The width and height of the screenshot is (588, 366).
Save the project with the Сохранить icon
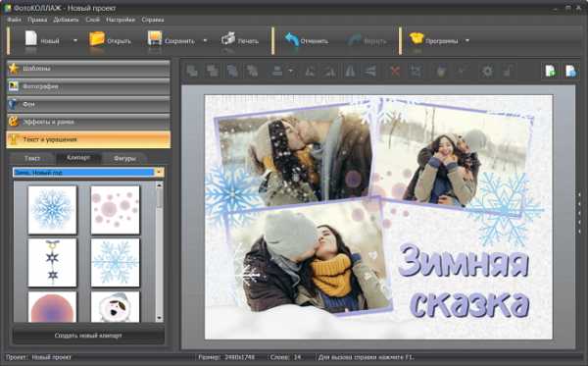[155, 39]
